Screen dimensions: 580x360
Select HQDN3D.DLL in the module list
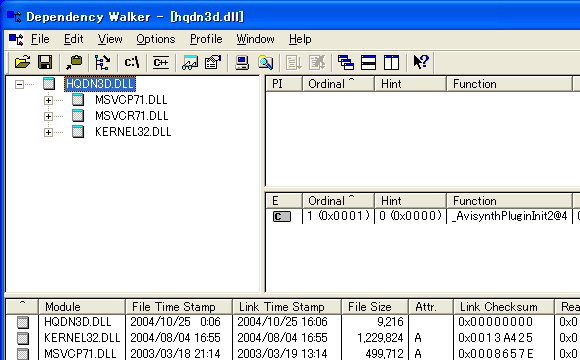click(77, 322)
